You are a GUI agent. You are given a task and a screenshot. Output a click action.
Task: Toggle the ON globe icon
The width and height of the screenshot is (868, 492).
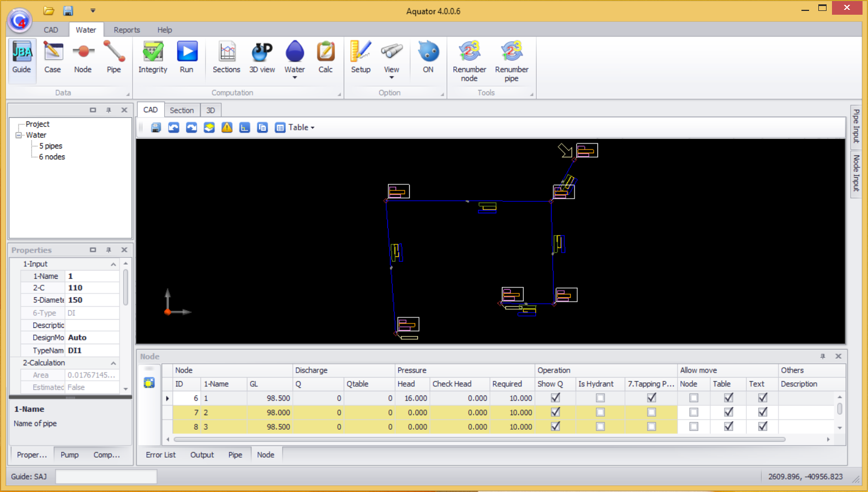[x=428, y=57]
